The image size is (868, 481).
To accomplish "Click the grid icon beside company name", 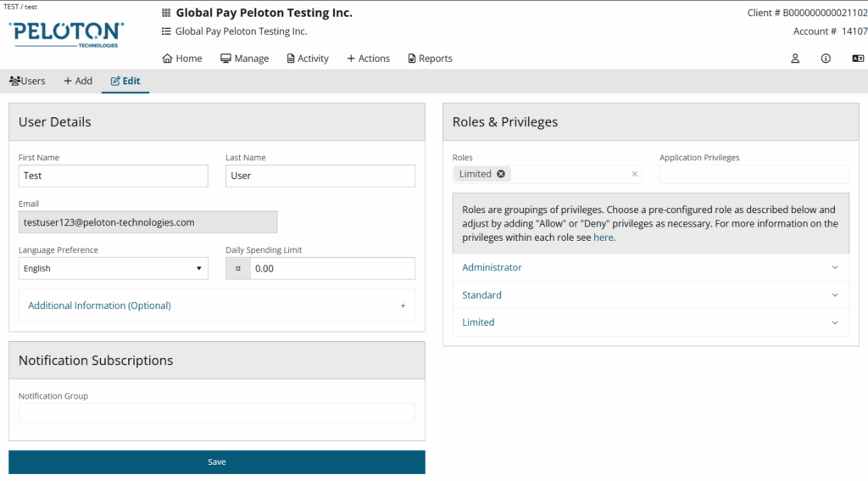I will pos(166,14).
